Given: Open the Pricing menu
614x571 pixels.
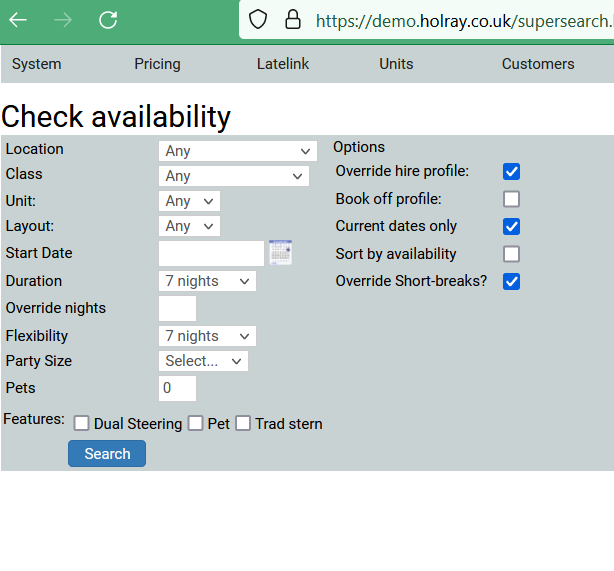Looking at the screenshot, I should 157,64.
